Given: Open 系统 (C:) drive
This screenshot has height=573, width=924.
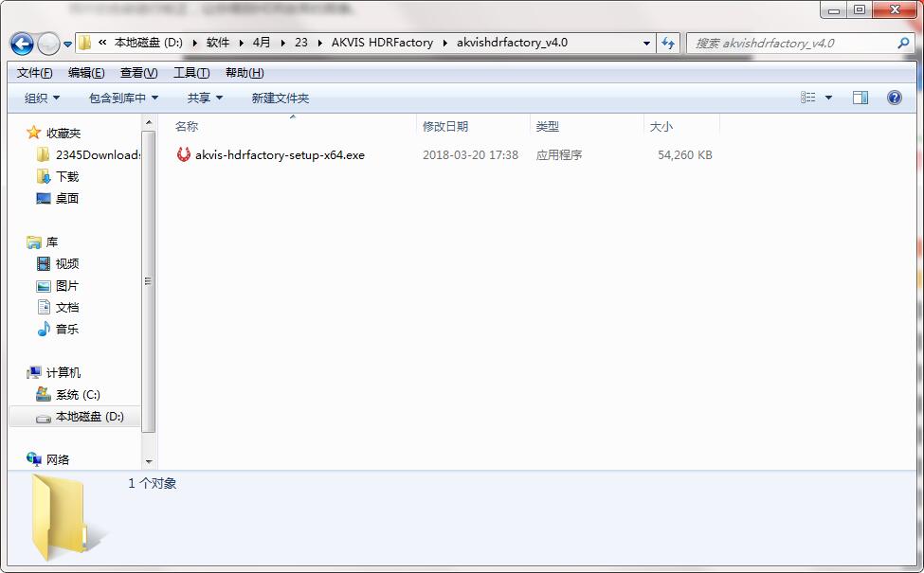Looking at the screenshot, I should [x=78, y=395].
